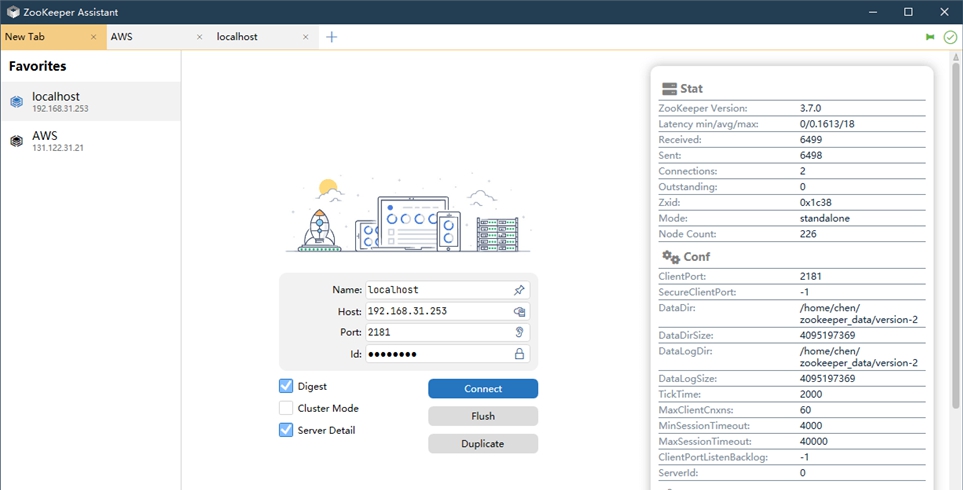
Task: Click into the Host input field
Action: (x=435, y=311)
